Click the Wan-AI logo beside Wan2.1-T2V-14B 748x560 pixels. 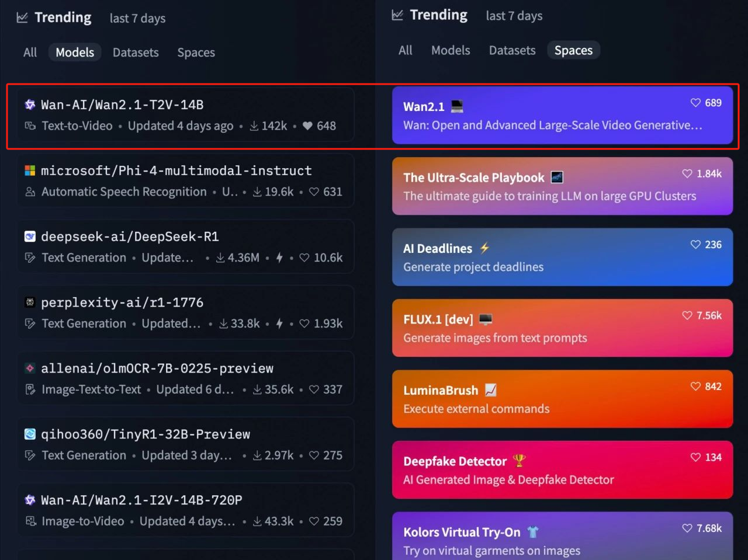pos(30,105)
